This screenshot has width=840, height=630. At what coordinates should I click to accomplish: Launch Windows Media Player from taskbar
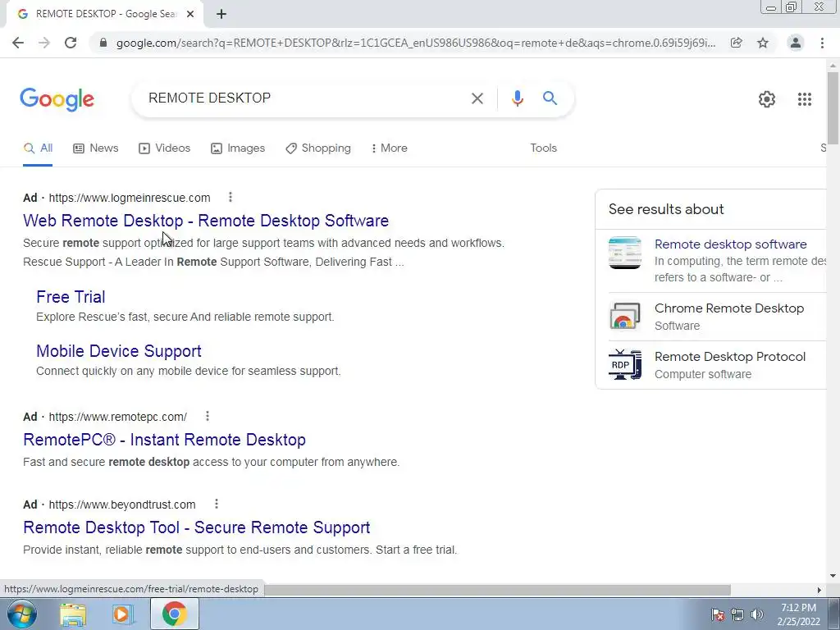123,614
